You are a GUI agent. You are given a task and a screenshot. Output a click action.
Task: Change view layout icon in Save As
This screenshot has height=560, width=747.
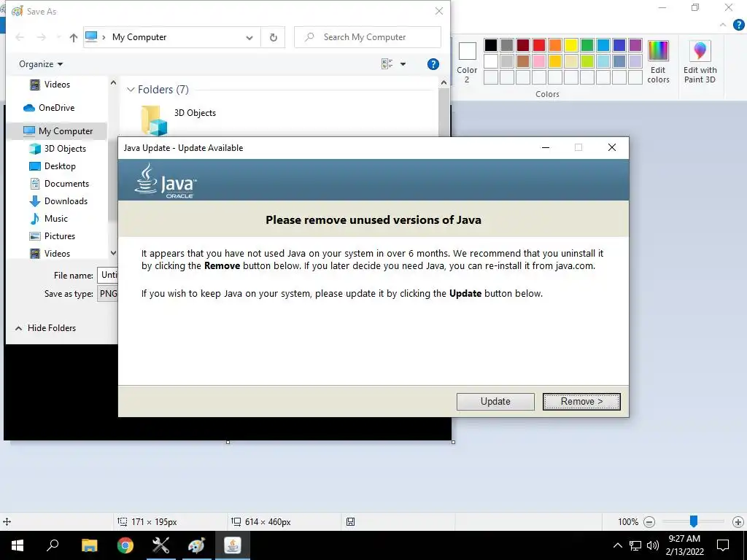click(x=387, y=64)
